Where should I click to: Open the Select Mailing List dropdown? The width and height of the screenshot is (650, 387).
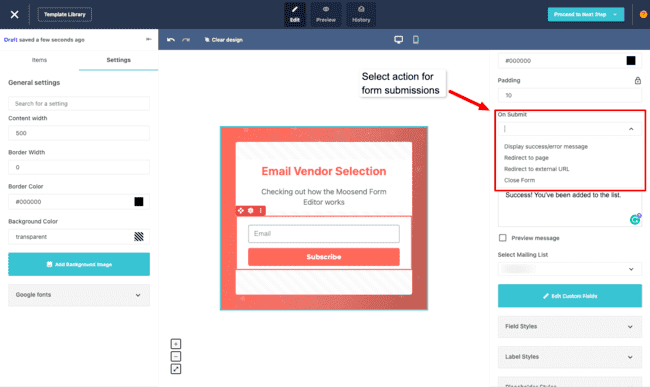coord(570,269)
